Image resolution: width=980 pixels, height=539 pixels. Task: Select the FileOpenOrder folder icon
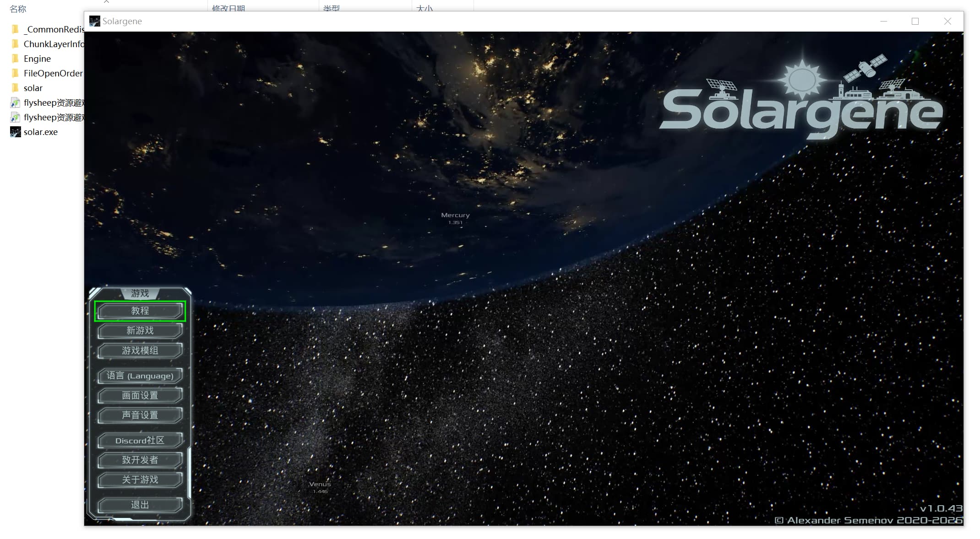click(x=16, y=73)
